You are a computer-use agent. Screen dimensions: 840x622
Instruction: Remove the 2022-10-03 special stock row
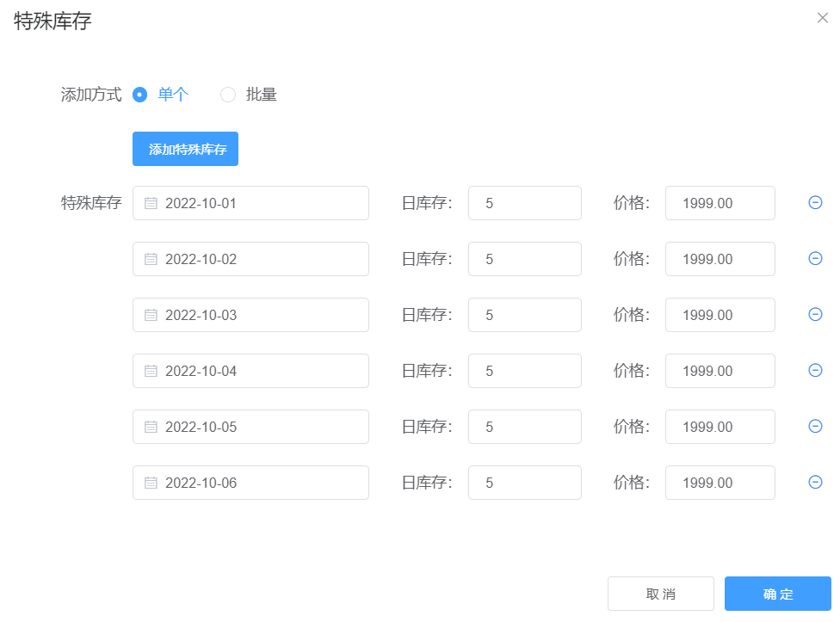pos(815,314)
